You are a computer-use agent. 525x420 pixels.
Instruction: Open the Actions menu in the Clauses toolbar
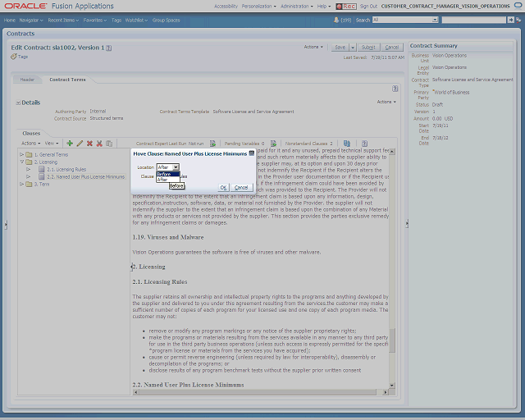pos(31,144)
